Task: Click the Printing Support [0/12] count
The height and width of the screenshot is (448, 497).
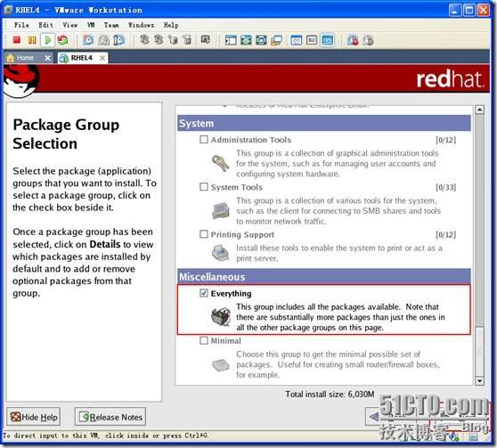Action: point(445,234)
